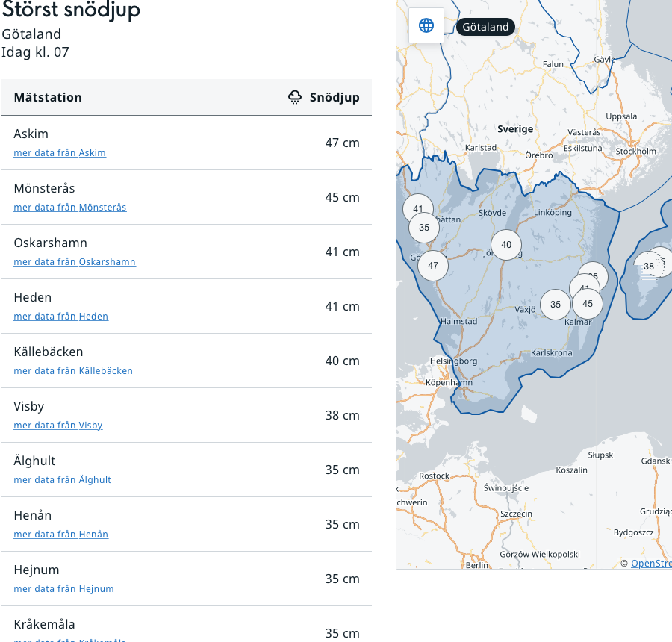Click the Mätstation column header
The height and width of the screenshot is (642, 672).
(x=48, y=97)
